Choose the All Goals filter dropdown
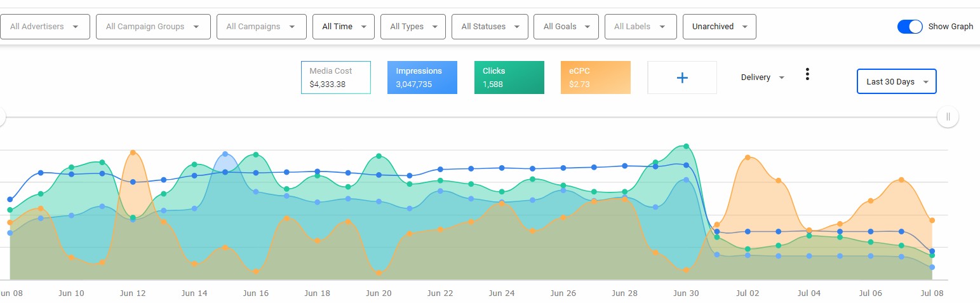This screenshot has width=980, height=303. pos(566,27)
